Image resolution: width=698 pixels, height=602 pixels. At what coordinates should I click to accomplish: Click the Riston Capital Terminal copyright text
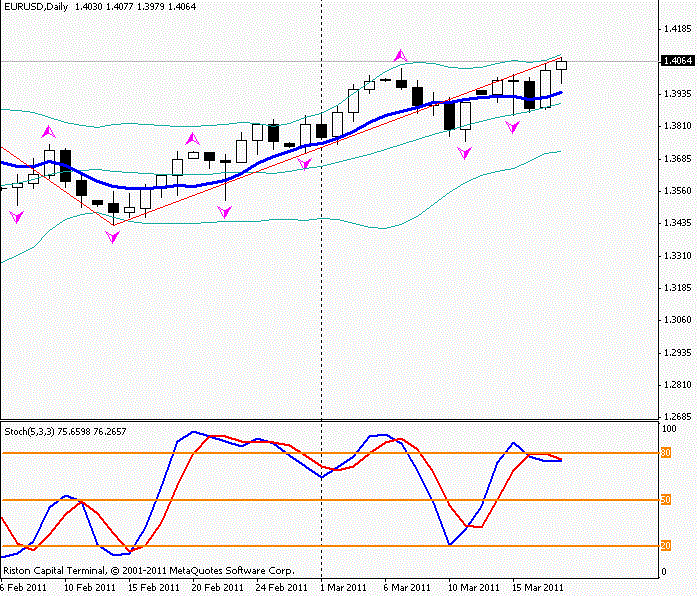[149, 570]
